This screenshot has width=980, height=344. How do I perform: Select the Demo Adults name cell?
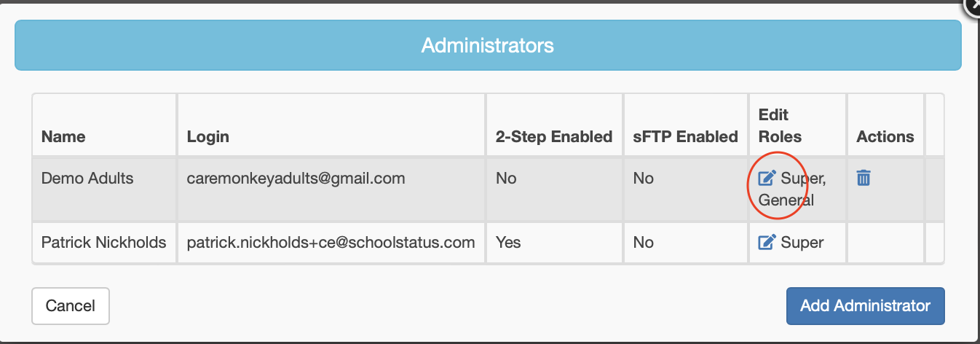click(87, 178)
